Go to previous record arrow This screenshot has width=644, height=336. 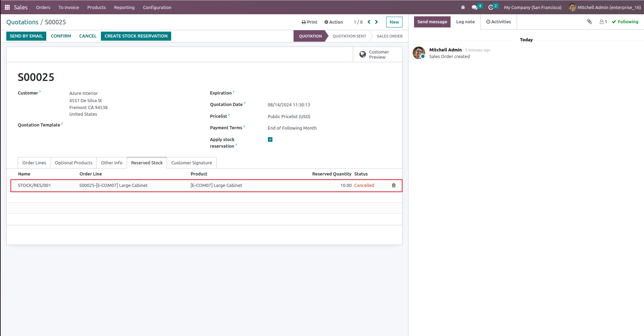pyautogui.click(x=369, y=22)
